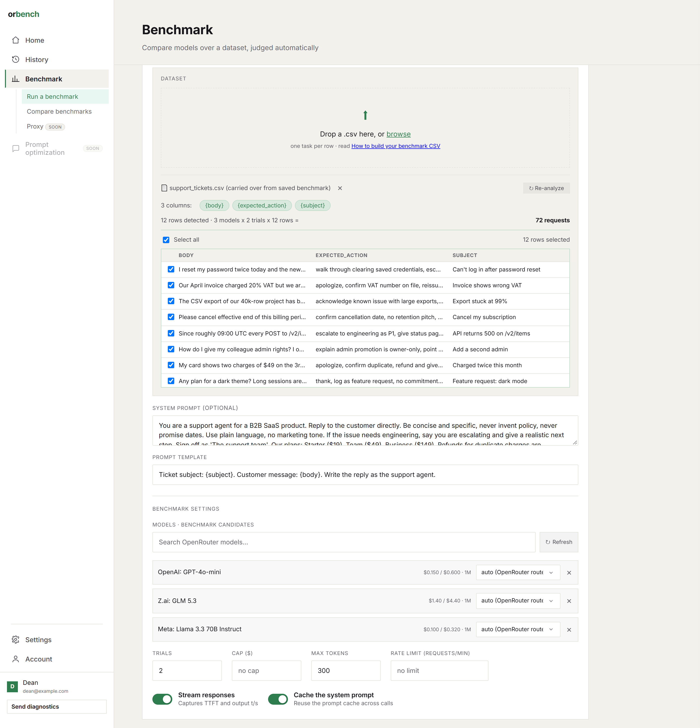700x728 pixels.
Task: Open Account in the sidebar
Action: 57,659
